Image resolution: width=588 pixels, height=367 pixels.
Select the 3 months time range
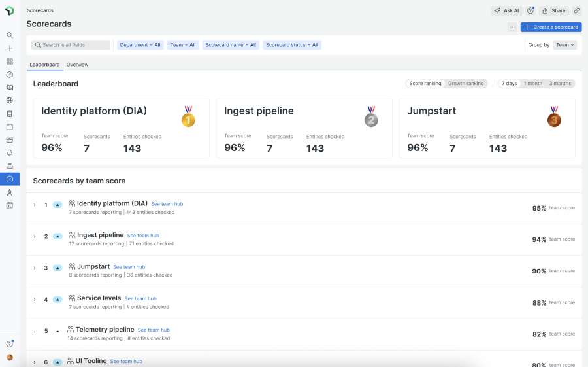560,83
